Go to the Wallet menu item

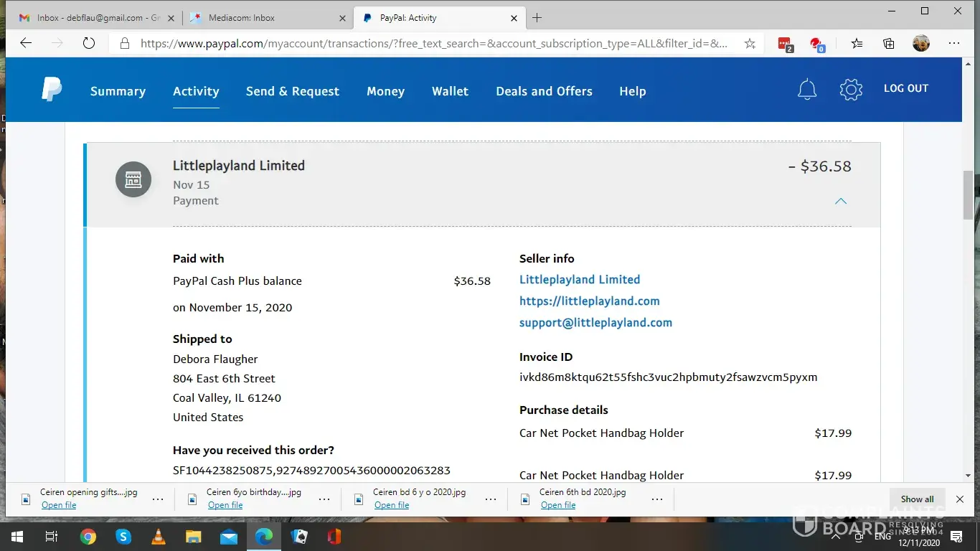pos(450,91)
